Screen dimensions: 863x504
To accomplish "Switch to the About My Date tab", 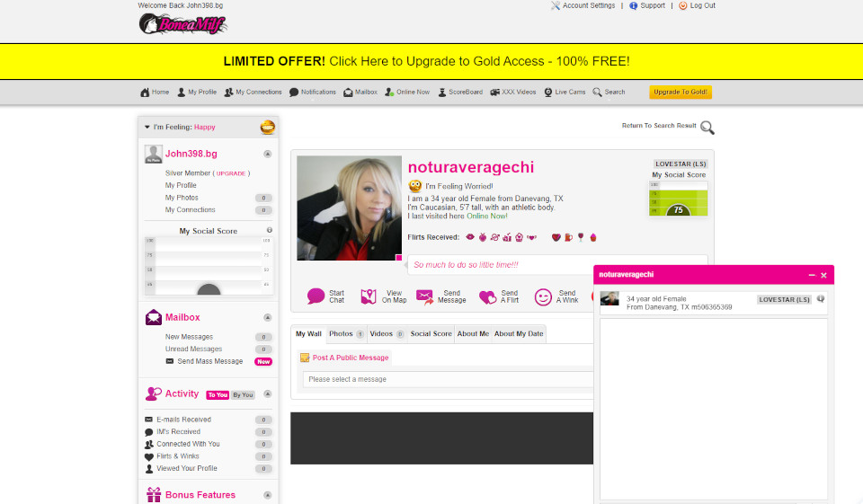I will point(519,334).
